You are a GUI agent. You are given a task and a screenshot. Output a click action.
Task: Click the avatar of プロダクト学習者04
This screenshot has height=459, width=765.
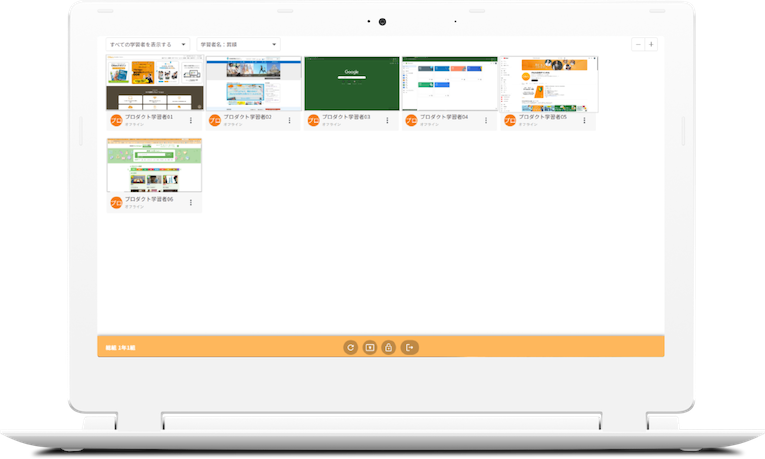click(x=411, y=120)
